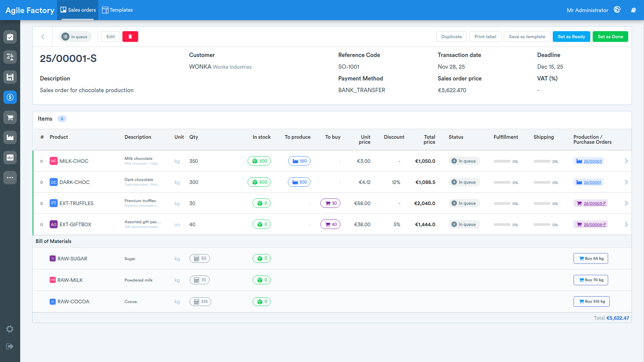Expand the EXT-GIFTBOX row chevron

(626, 225)
